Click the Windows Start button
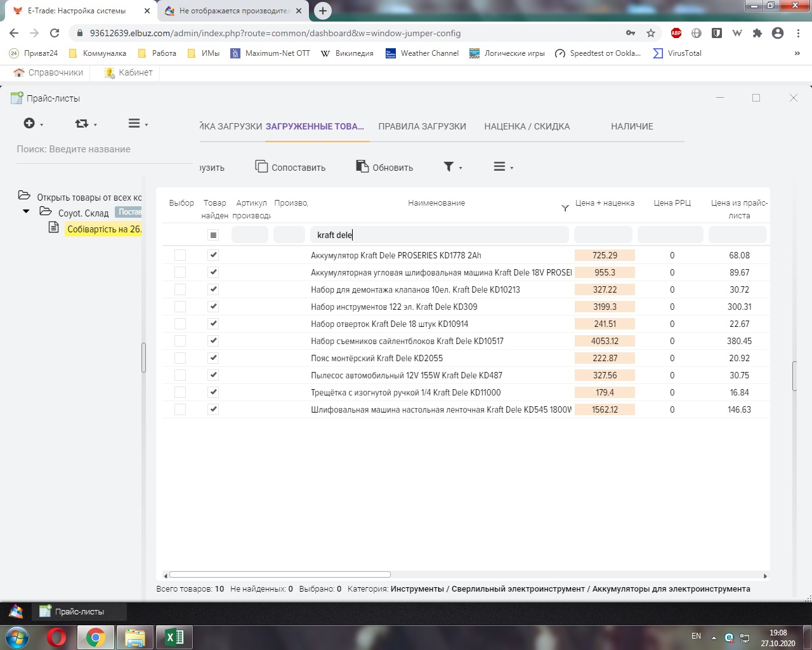The height and width of the screenshot is (650, 812). click(x=18, y=637)
